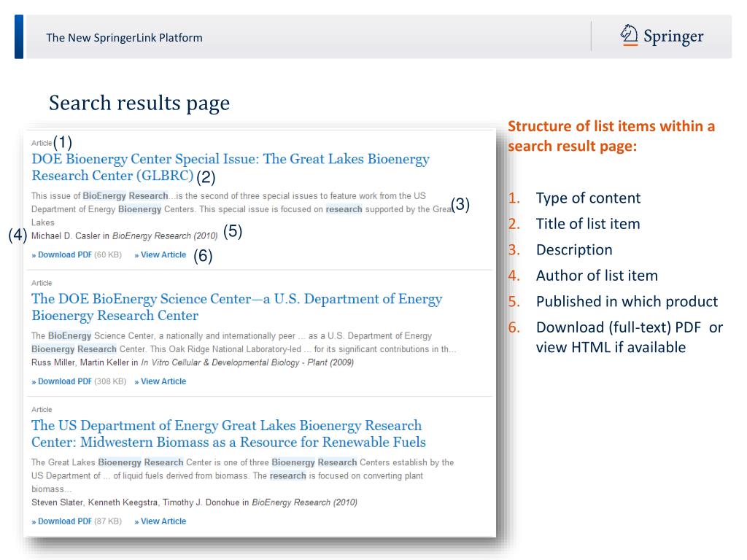747x560 pixels.
Task: Click 'The New SpringerLink Platform' header text
Action: (124, 38)
